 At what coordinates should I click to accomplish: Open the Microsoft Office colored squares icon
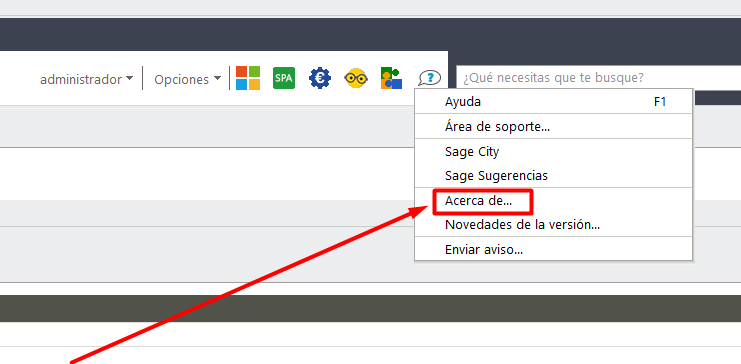[x=248, y=78]
